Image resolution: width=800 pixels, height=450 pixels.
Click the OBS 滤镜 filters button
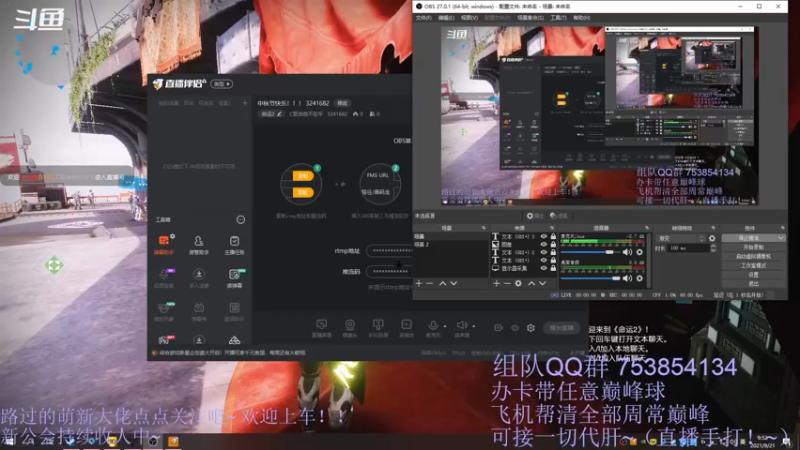[x=559, y=216]
